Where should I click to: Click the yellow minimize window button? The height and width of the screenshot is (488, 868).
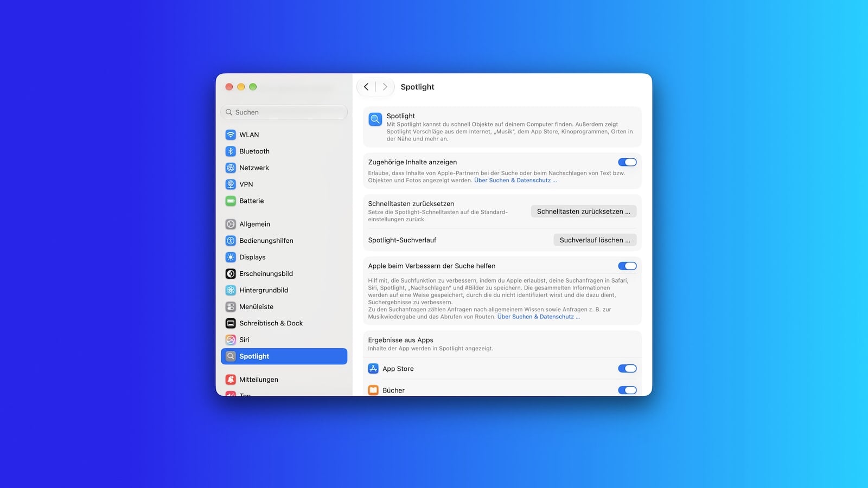(241, 87)
